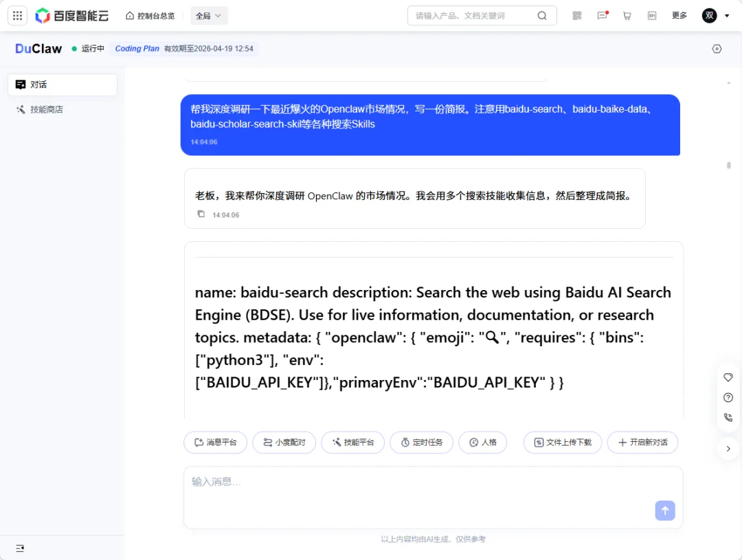Open the product grid menu icon

[17, 16]
